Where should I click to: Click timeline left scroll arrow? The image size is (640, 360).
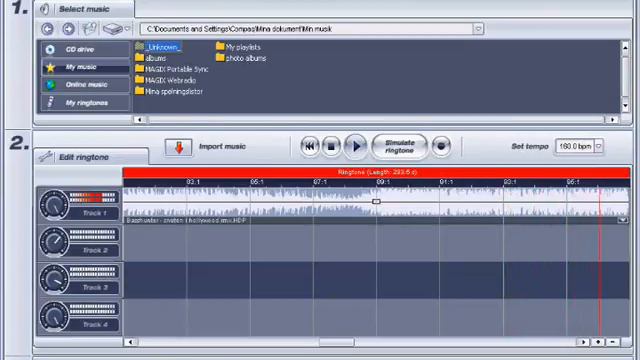point(130,342)
